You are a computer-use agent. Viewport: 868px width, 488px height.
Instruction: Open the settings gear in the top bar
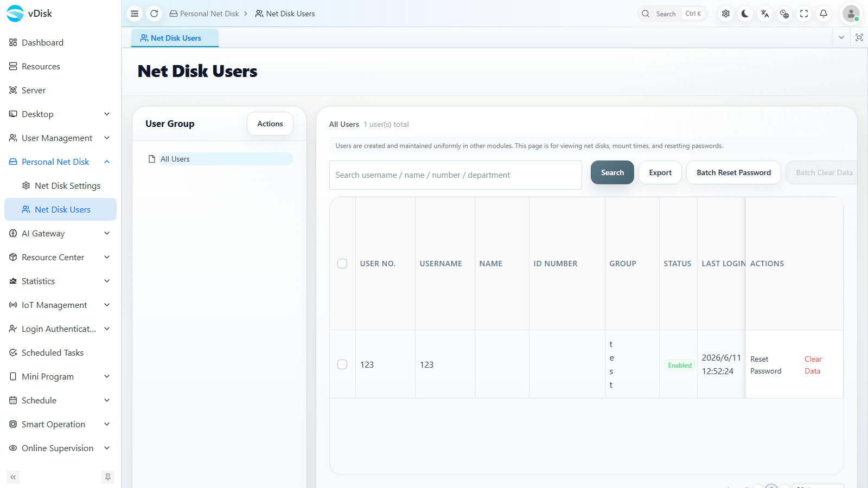tap(726, 14)
